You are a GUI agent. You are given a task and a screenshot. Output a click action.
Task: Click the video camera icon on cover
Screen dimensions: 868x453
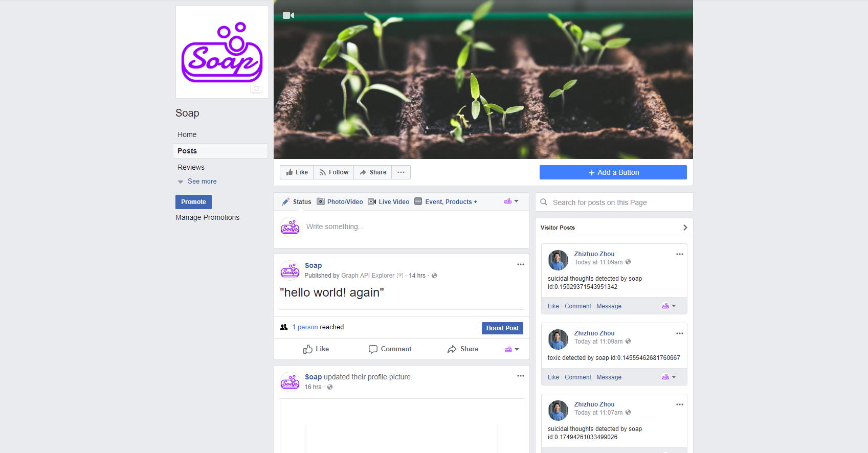point(288,15)
